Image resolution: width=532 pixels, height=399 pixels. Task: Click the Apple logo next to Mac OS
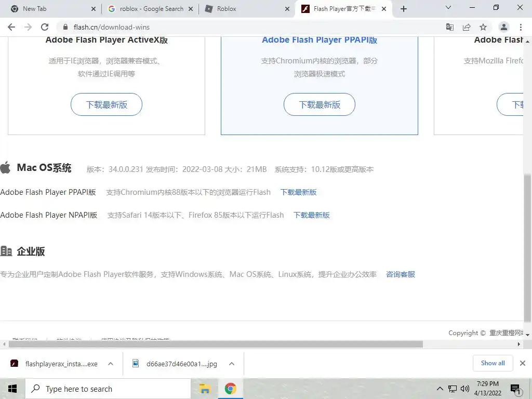tap(5, 168)
